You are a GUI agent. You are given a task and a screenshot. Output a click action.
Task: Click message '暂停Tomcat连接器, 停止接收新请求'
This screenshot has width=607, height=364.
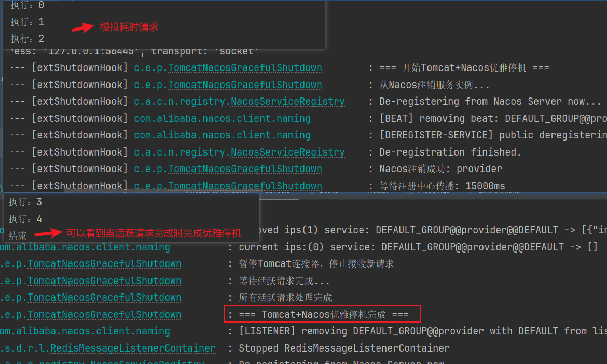click(316, 264)
